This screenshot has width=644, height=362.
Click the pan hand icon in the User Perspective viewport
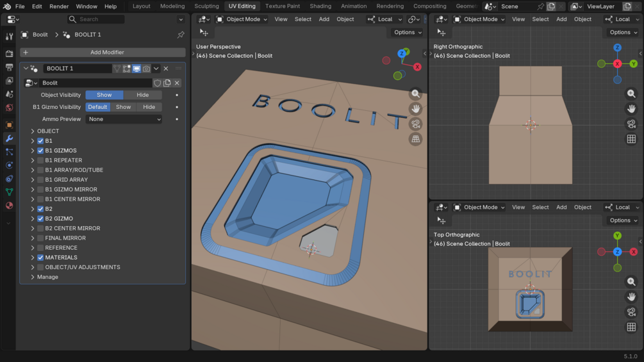416,109
